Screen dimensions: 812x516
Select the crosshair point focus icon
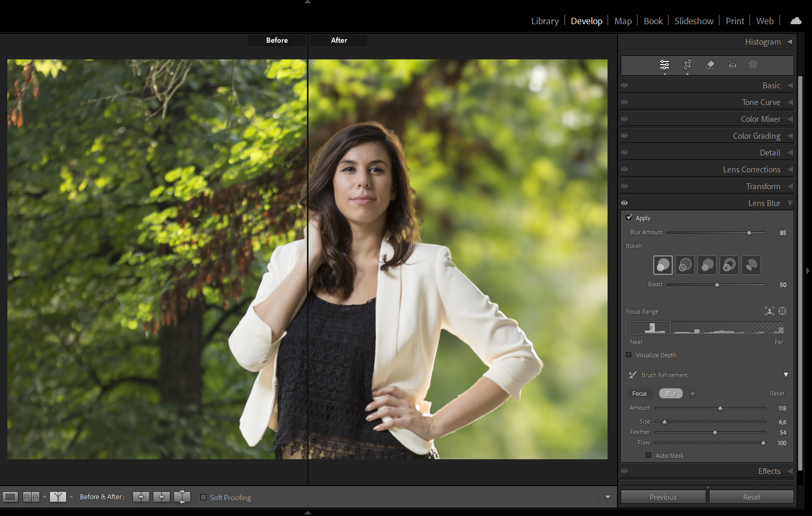click(x=782, y=311)
